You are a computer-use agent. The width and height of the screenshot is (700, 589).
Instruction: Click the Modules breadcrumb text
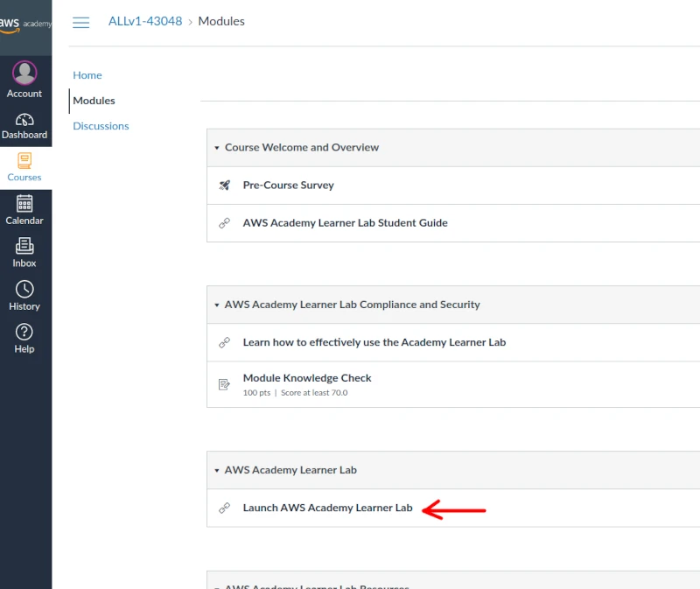click(x=221, y=21)
